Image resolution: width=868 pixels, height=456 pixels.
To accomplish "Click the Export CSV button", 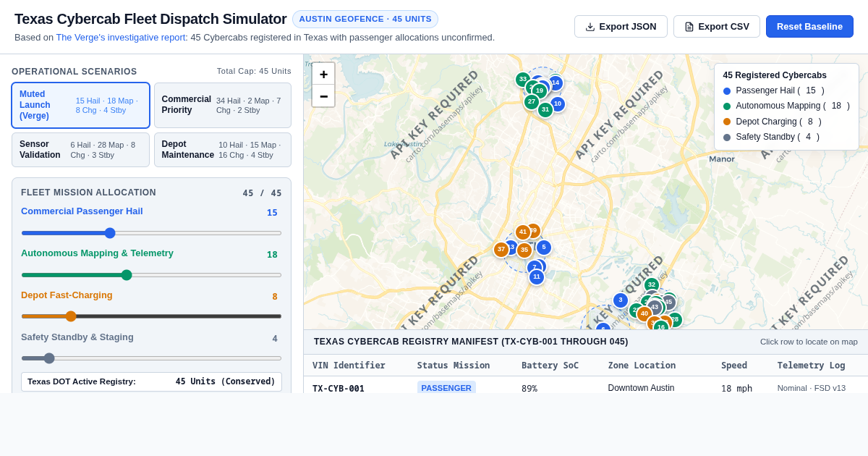I will point(717,27).
